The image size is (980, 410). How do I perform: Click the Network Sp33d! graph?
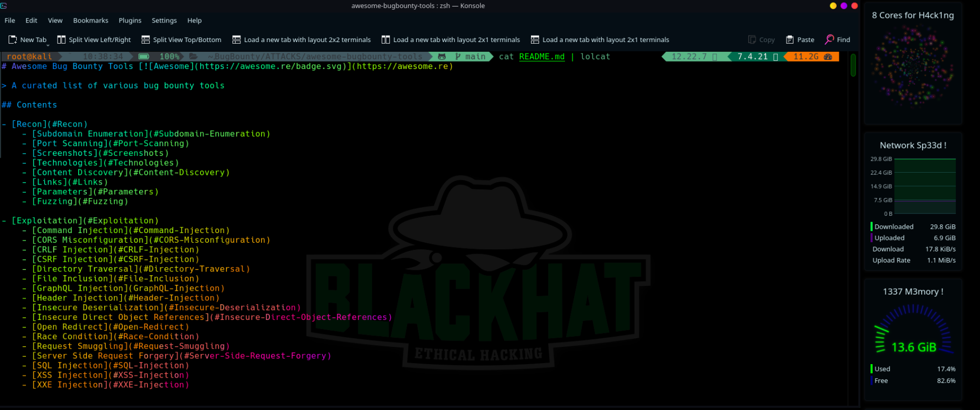(x=925, y=186)
